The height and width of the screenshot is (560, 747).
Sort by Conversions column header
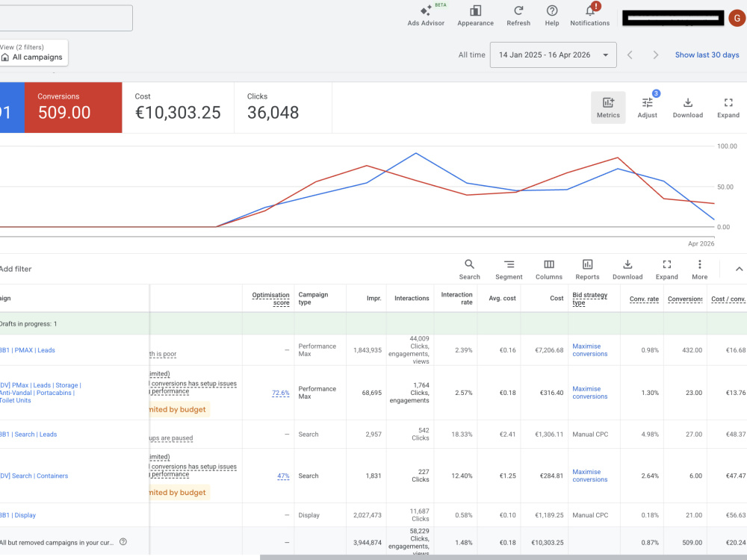pyautogui.click(x=685, y=299)
